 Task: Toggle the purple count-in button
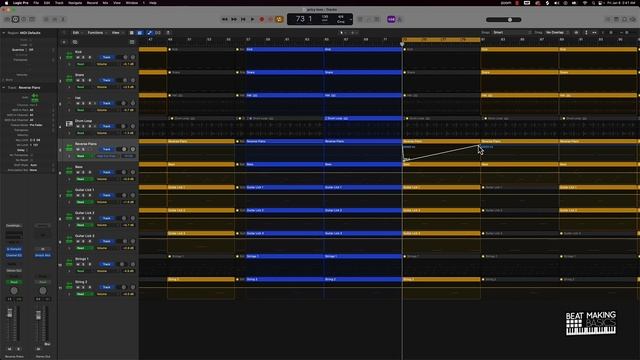point(391,19)
